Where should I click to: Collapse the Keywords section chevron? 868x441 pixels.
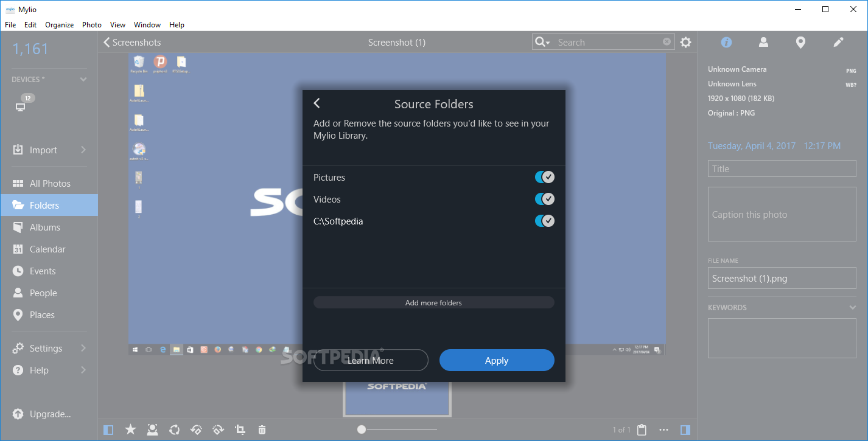(x=852, y=308)
